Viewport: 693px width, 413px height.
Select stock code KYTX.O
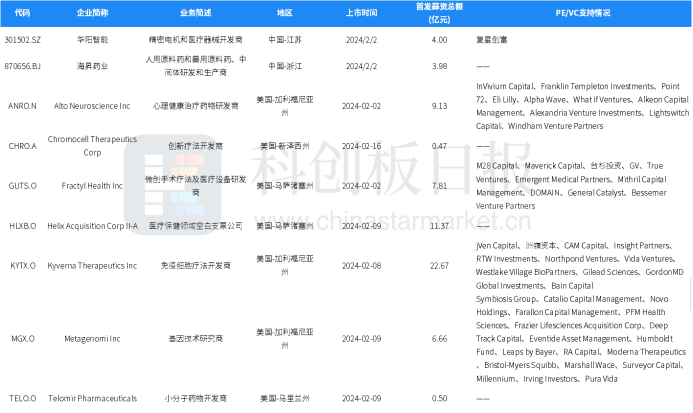[23, 266]
